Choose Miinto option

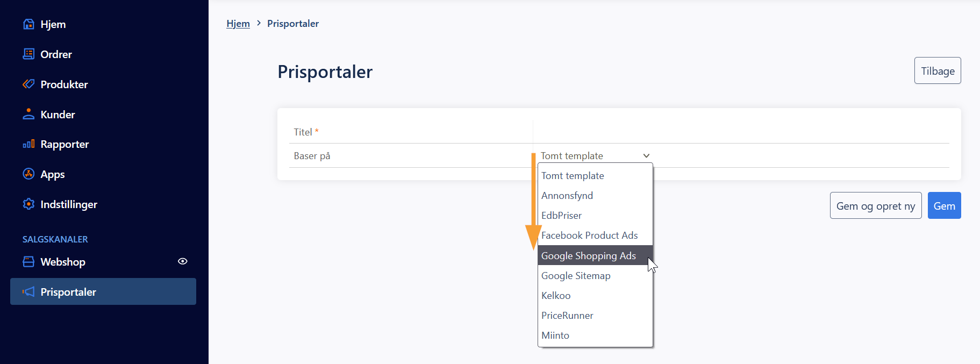tap(595, 335)
